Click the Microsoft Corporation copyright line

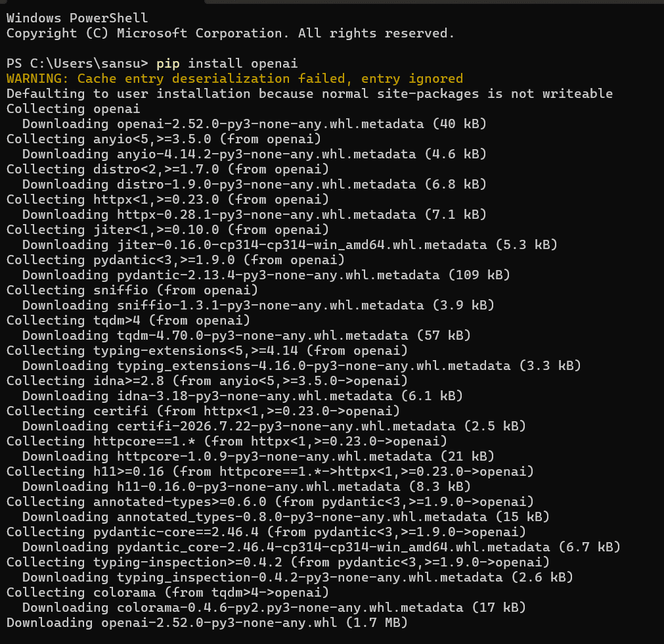tap(231, 34)
